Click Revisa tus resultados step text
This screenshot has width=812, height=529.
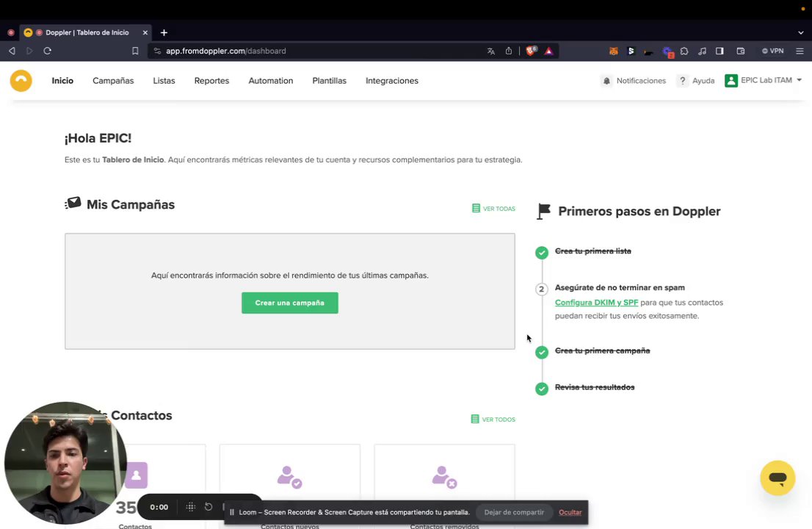(595, 387)
